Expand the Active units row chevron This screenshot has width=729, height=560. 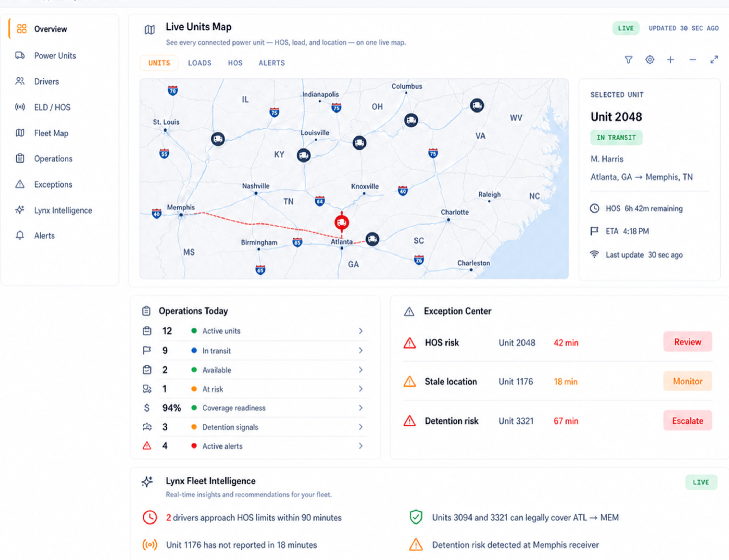tap(361, 331)
